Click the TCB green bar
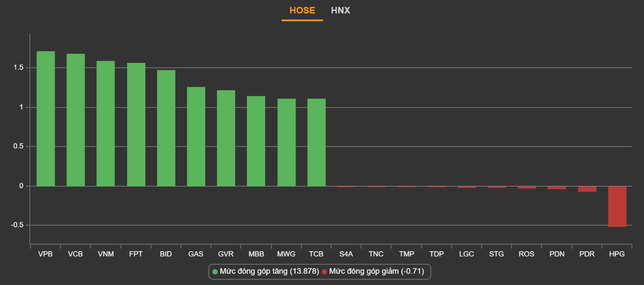 pyautogui.click(x=316, y=142)
